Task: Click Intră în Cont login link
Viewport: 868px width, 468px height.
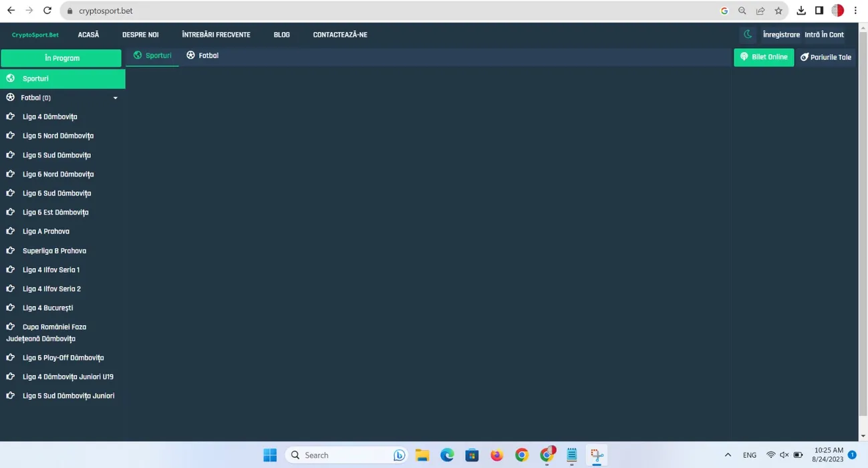Action: pos(824,35)
